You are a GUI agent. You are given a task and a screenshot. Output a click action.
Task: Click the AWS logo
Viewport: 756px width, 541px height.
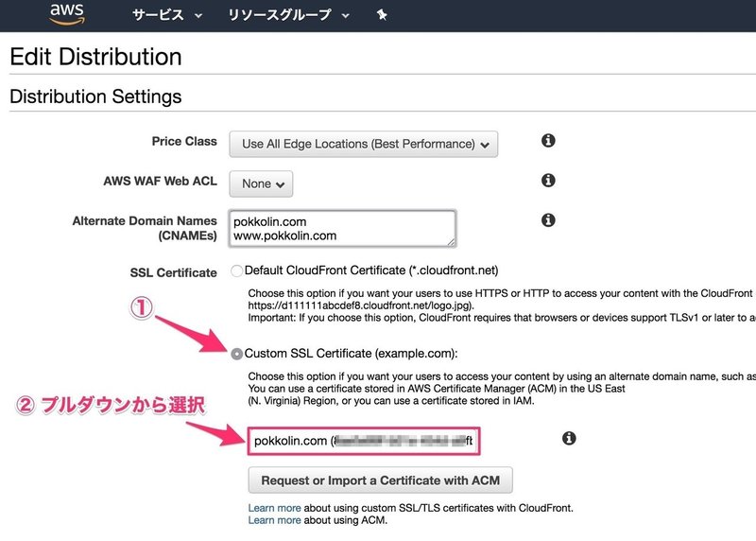pyautogui.click(x=69, y=14)
